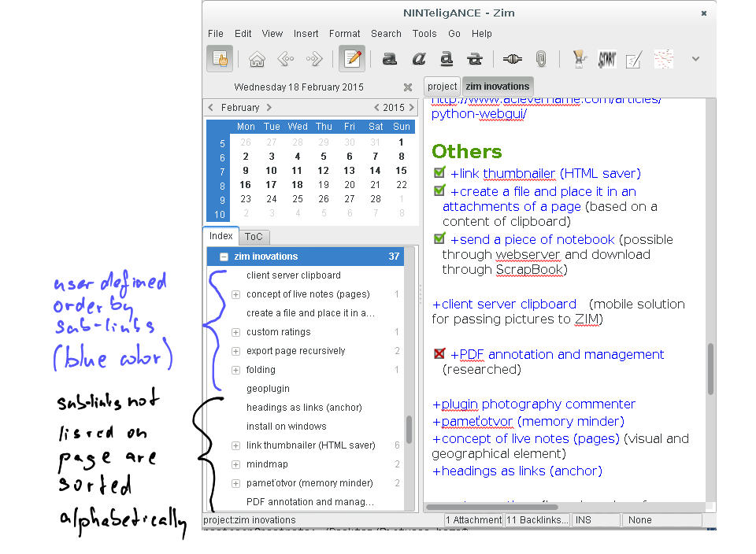Expand the folding tree node

tap(235, 370)
